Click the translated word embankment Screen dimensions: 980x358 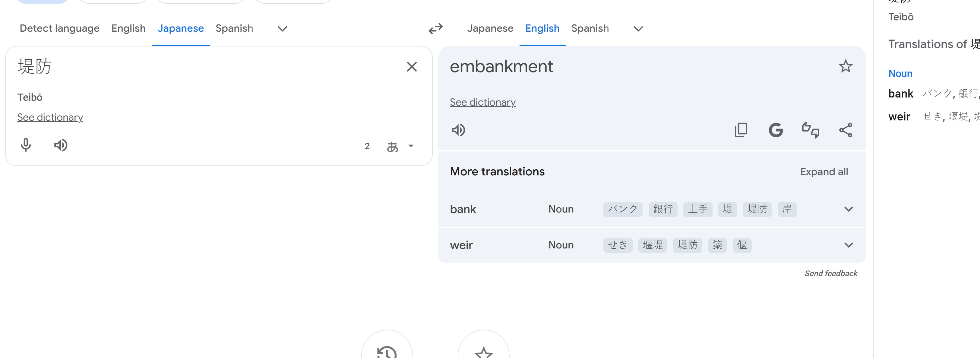point(501,67)
